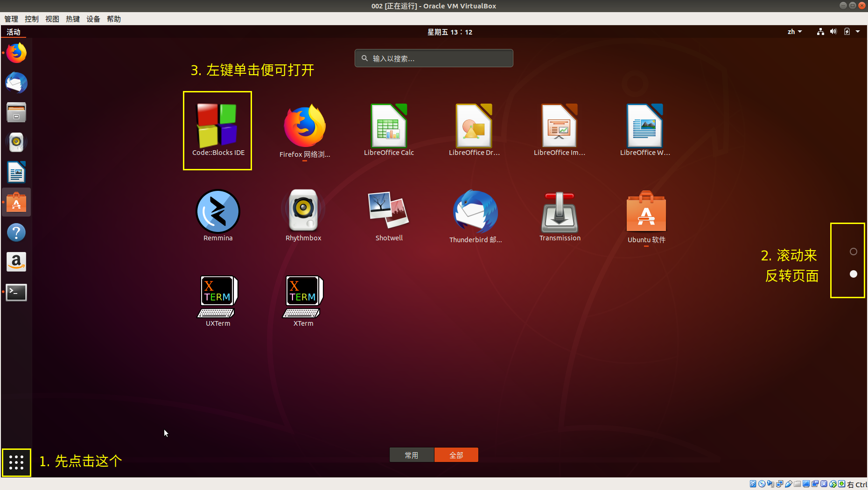Launch Shotwell photo manager

pos(389,212)
